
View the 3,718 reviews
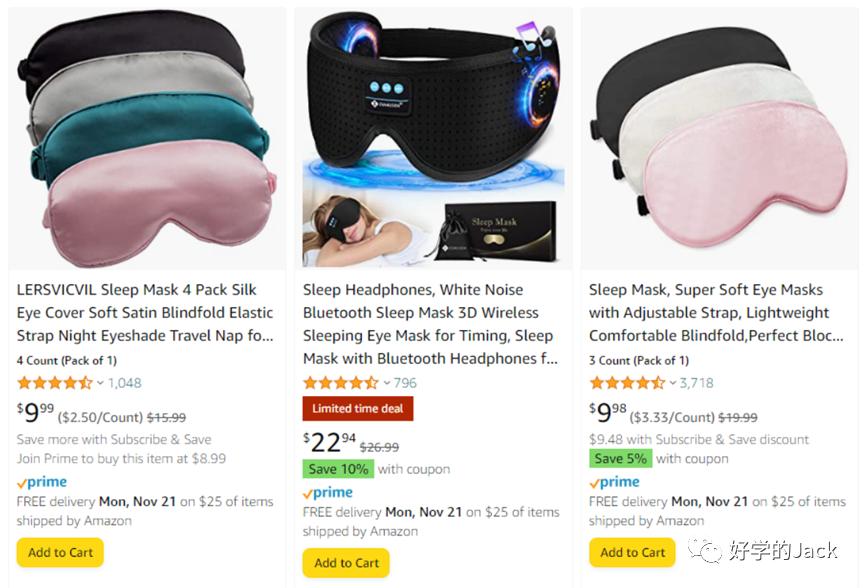(x=696, y=383)
